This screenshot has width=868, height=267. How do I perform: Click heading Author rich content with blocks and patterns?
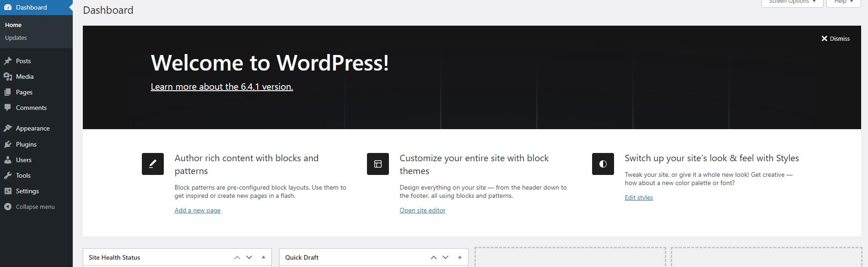click(x=247, y=164)
